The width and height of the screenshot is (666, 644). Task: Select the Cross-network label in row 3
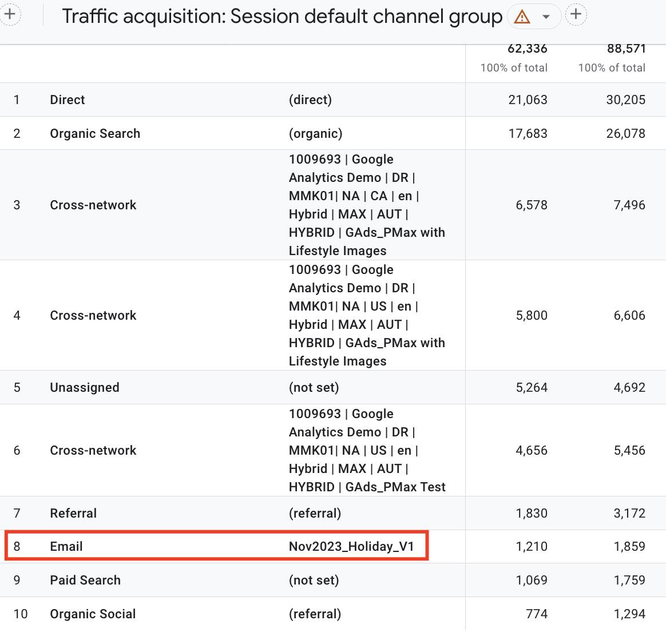[93, 205]
